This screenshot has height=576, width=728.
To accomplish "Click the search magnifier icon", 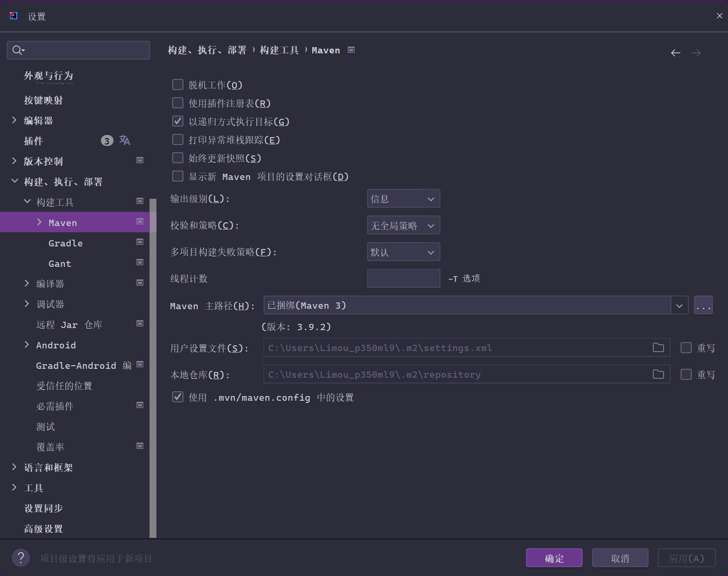I will [17, 50].
